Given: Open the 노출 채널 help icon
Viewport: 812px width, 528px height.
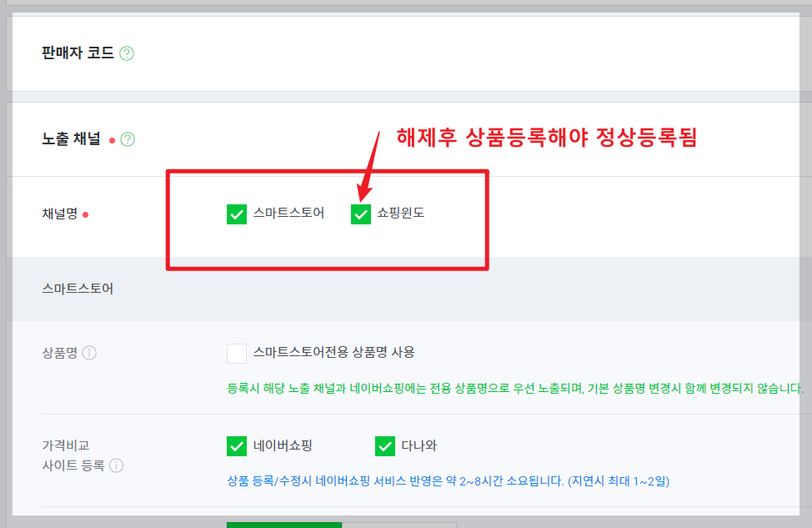Looking at the screenshot, I should click(x=128, y=139).
